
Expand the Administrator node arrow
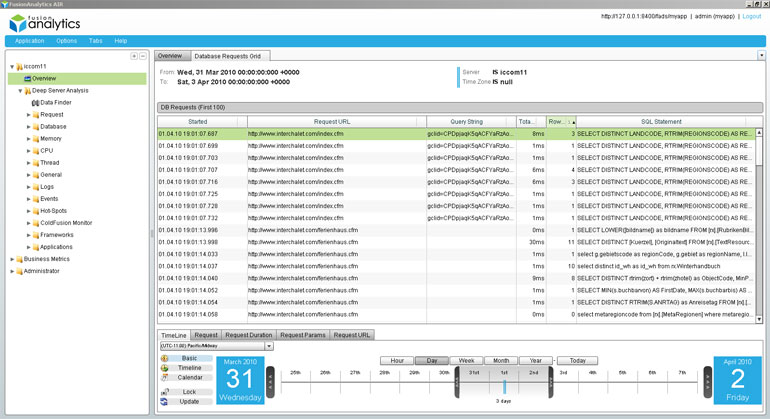(12, 271)
